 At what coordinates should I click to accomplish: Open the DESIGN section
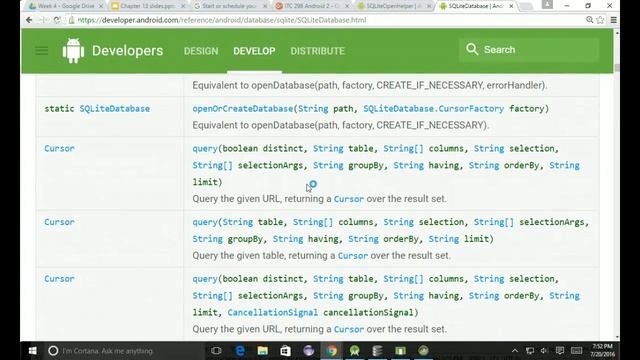201,51
